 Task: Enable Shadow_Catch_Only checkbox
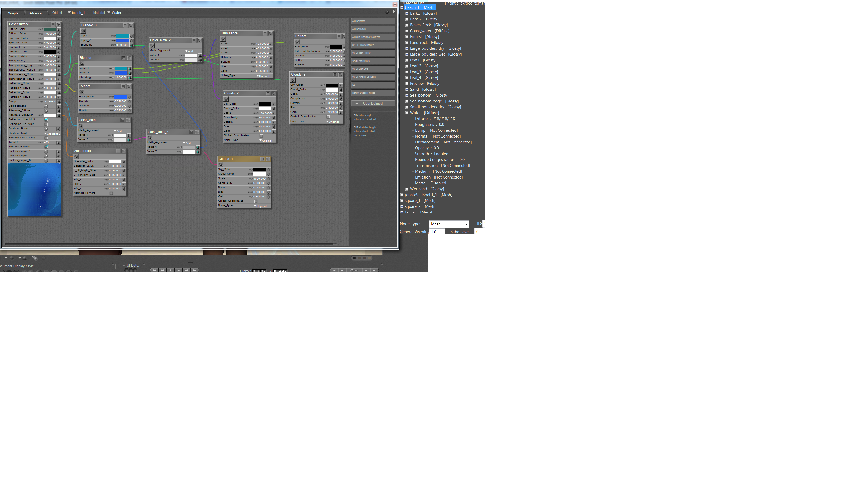pos(46,138)
